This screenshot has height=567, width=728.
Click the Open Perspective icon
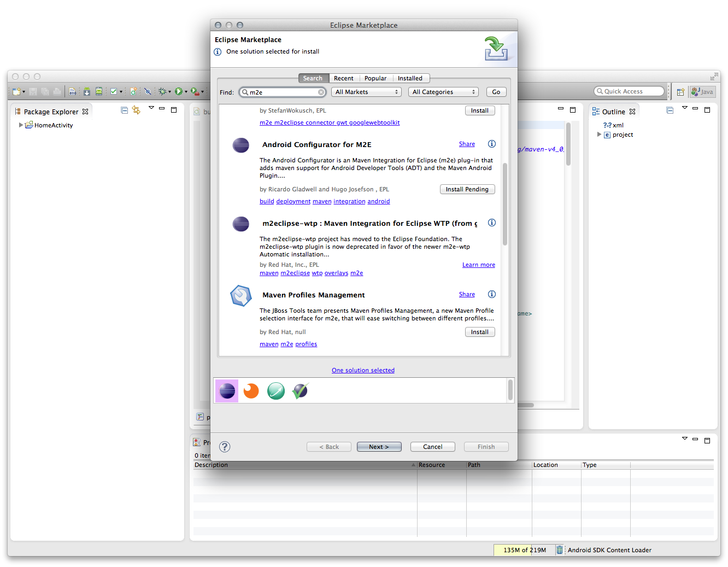click(680, 92)
